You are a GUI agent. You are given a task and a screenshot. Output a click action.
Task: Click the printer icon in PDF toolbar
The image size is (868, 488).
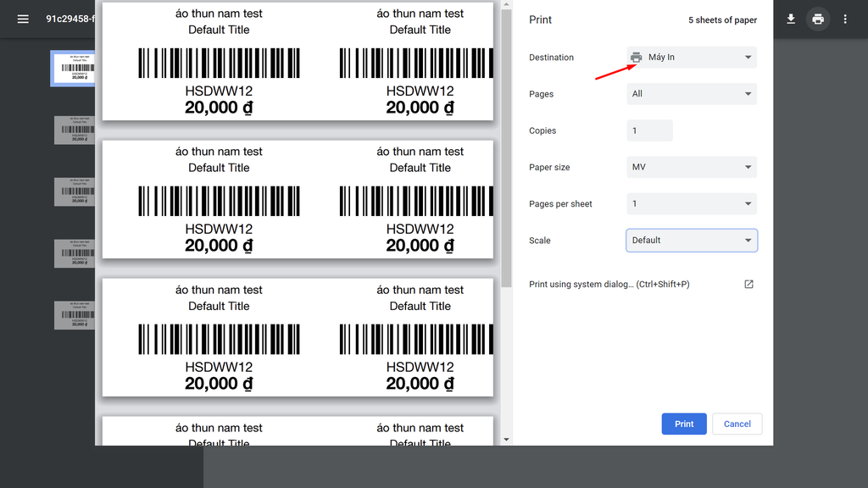pyautogui.click(x=818, y=19)
